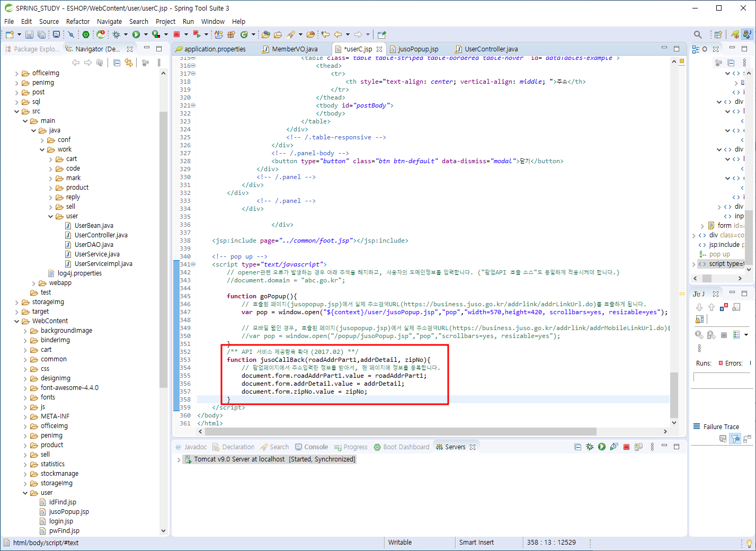The height and width of the screenshot is (551, 756).
Task: Open log4j.properties file in the tree
Action: click(75, 273)
